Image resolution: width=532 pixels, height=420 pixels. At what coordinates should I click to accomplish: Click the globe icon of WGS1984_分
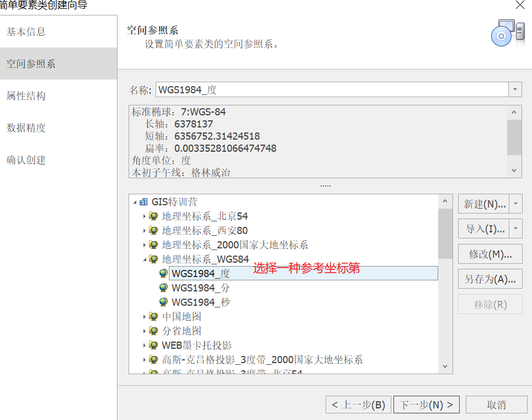(x=163, y=288)
